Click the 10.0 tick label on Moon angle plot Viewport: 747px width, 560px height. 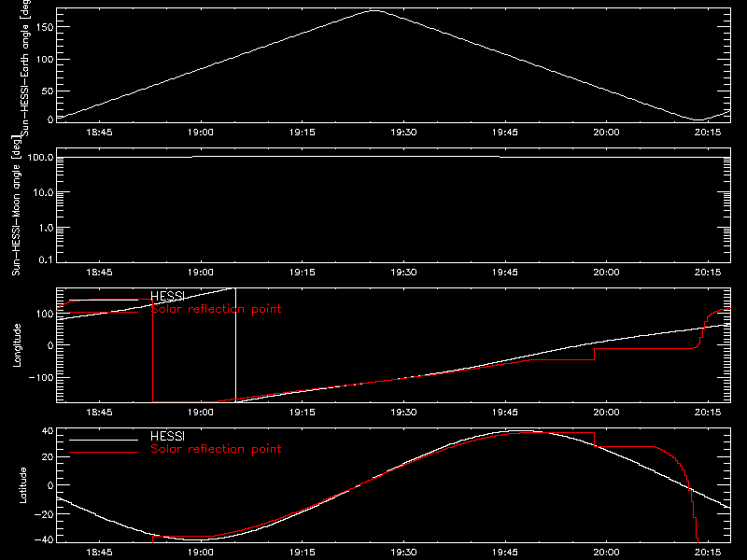43,193
